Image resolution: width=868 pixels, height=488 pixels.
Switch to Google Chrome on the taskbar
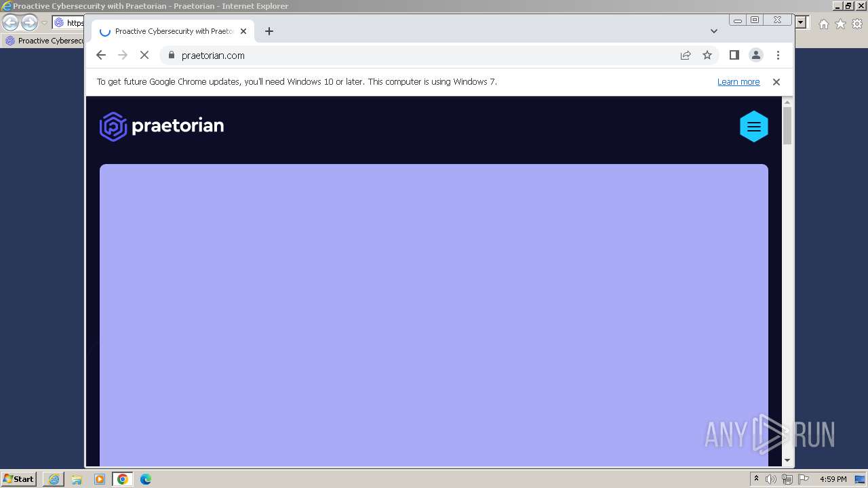tap(123, 479)
